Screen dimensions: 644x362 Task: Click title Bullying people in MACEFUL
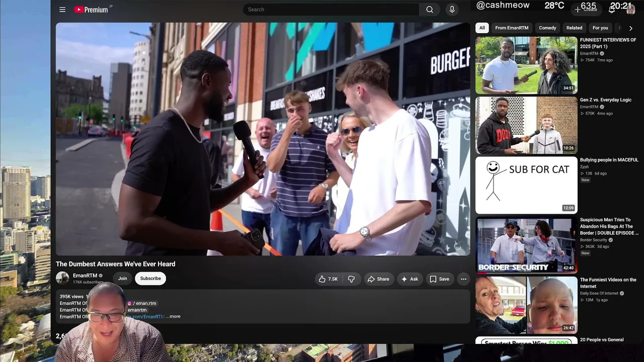pos(609,160)
